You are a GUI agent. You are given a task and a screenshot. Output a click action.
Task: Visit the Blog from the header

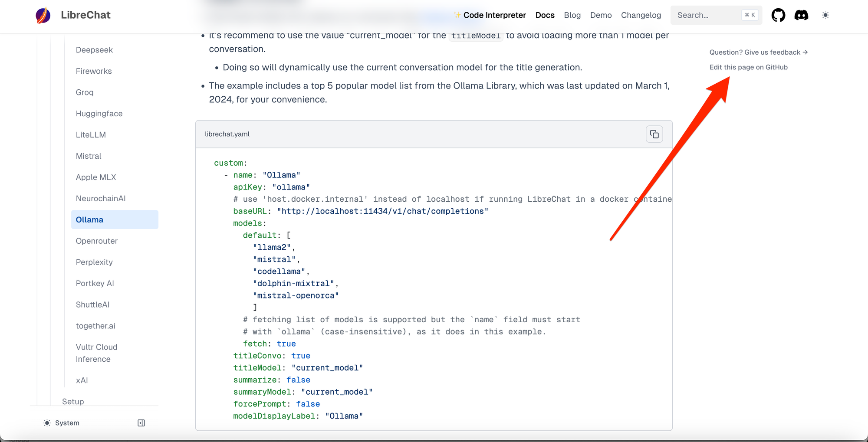pos(572,15)
